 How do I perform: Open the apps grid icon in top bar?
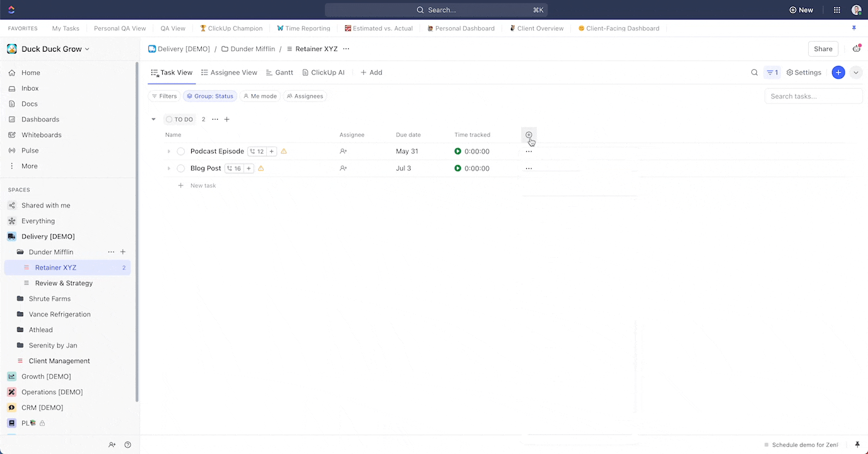[x=837, y=10]
